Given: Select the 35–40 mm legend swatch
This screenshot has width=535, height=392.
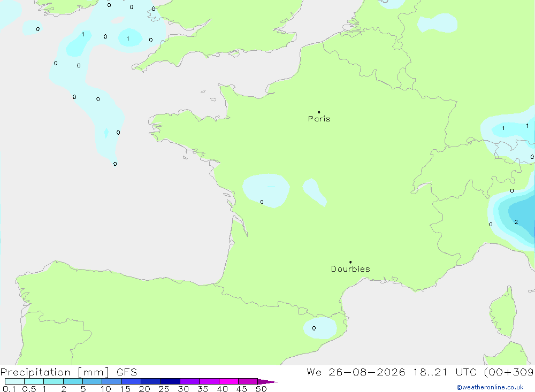Looking at the screenshot, I should pos(209,381).
